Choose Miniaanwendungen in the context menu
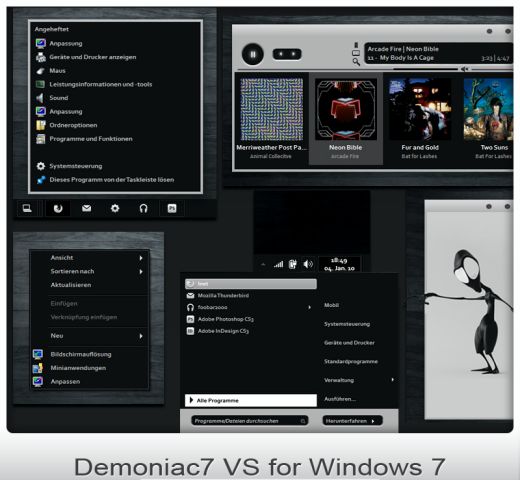The height and width of the screenshot is (480, 520). coord(78,368)
